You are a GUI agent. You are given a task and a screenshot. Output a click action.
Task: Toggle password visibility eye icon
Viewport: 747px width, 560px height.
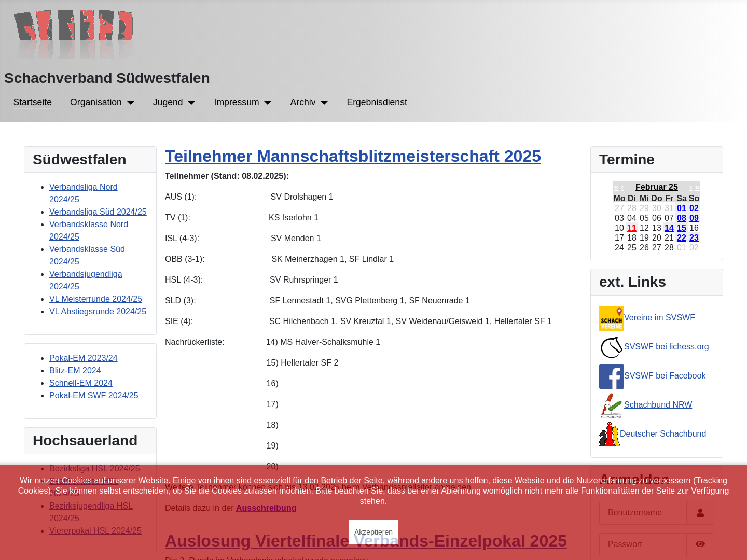(x=700, y=544)
